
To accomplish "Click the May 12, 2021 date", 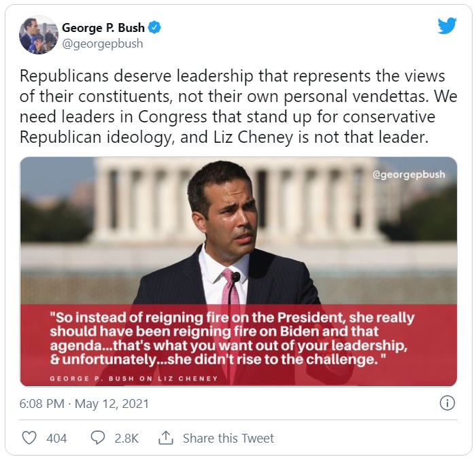I will [x=112, y=404].
